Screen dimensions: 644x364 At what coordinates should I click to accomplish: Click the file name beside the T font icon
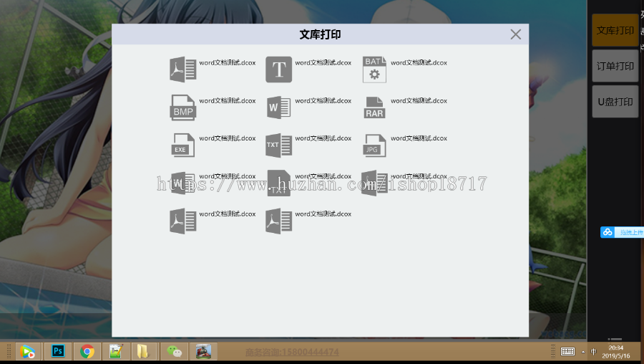[323, 62]
